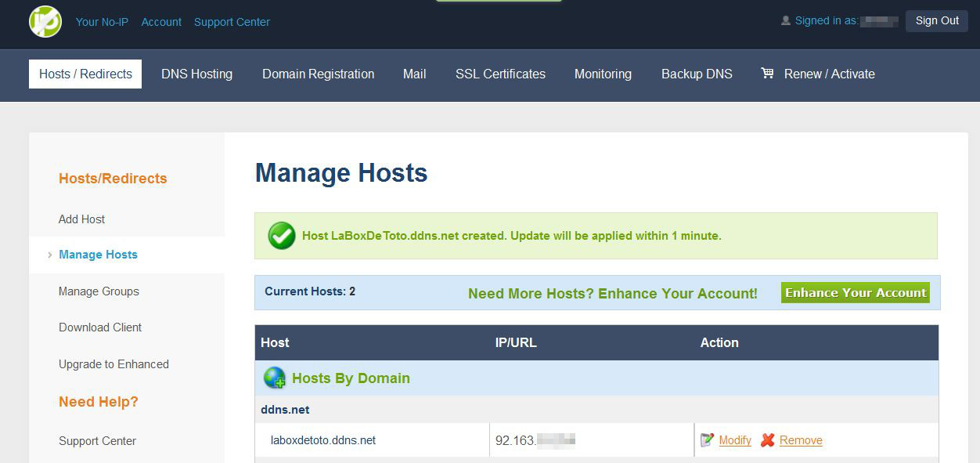Click the Hosts By Domain globe icon
Viewport: 980px width, 463px height.
(275, 378)
